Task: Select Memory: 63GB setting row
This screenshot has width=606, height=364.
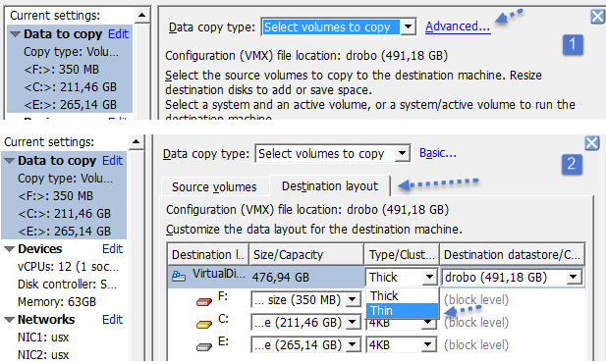Action: coord(56,302)
